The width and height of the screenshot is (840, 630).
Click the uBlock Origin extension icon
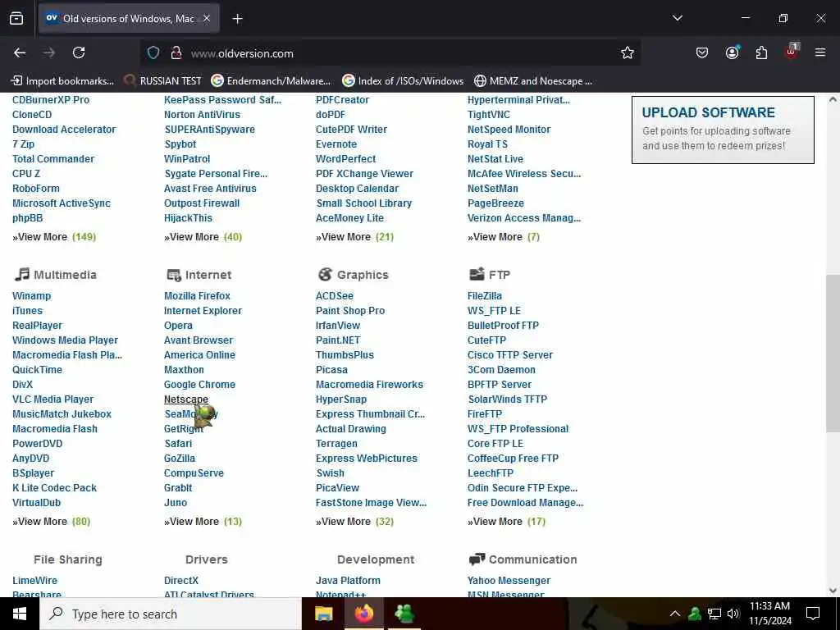coord(792,52)
